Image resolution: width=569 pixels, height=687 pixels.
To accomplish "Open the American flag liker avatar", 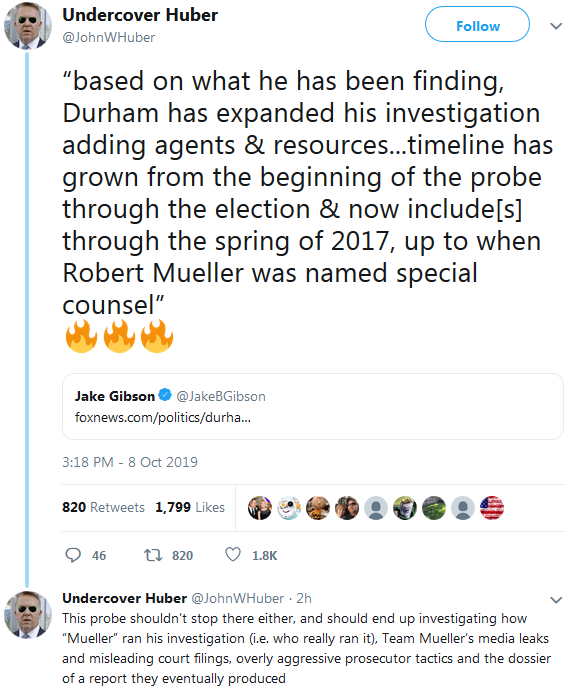I will 492,508.
